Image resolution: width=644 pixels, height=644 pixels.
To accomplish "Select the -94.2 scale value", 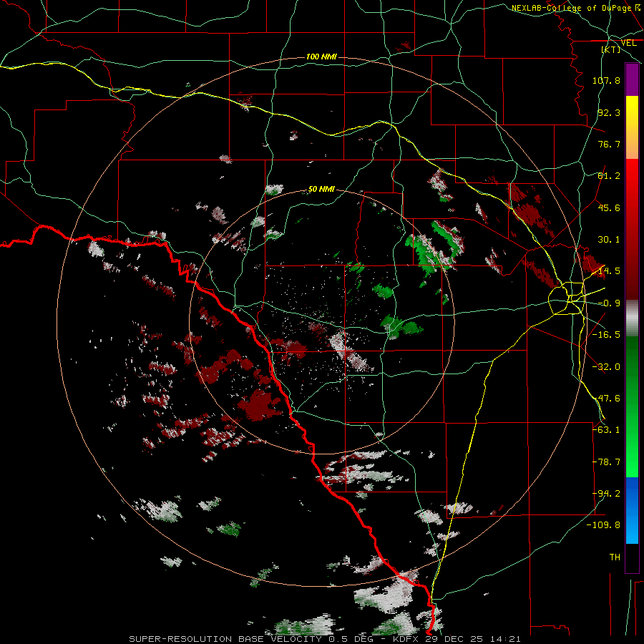I will point(606,494).
